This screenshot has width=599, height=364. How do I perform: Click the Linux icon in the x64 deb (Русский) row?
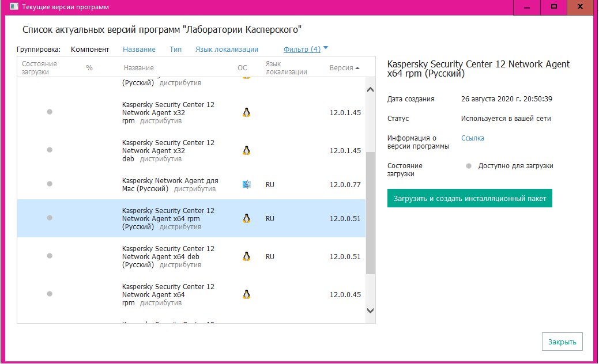[246, 256]
